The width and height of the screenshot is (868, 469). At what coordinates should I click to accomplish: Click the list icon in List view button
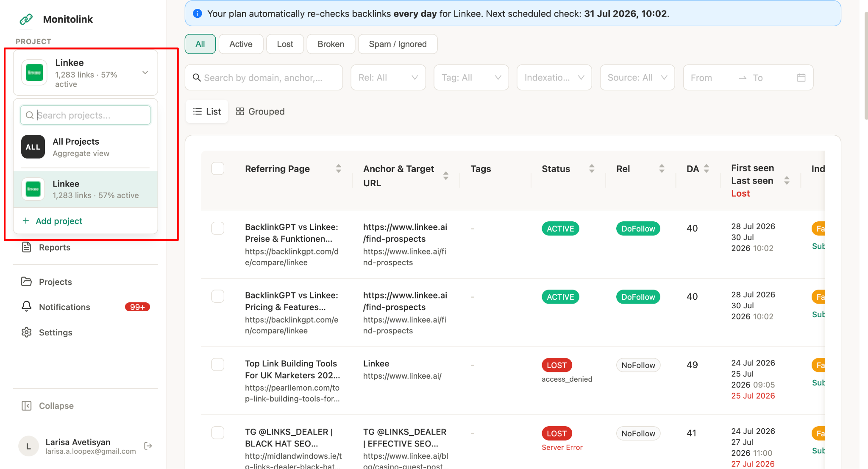click(x=198, y=112)
